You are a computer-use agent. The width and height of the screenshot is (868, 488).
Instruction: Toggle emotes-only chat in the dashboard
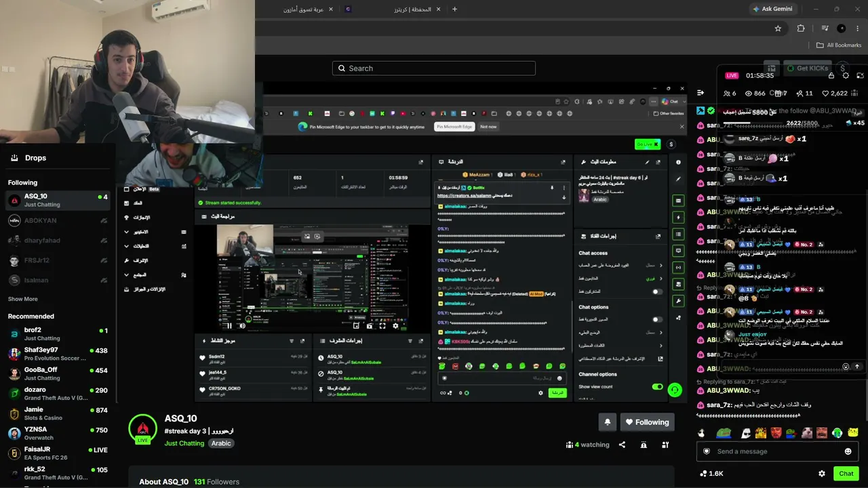pyautogui.click(x=657, y=319)
